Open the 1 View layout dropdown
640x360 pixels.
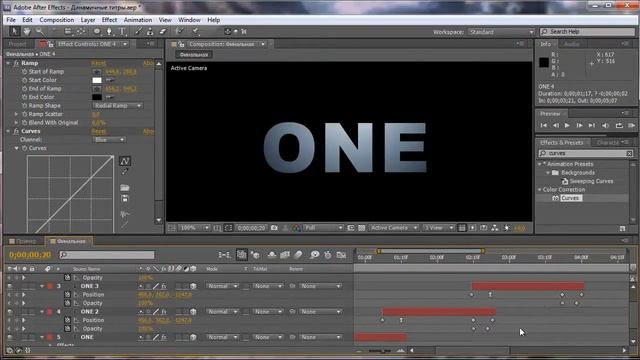[438, 228]
